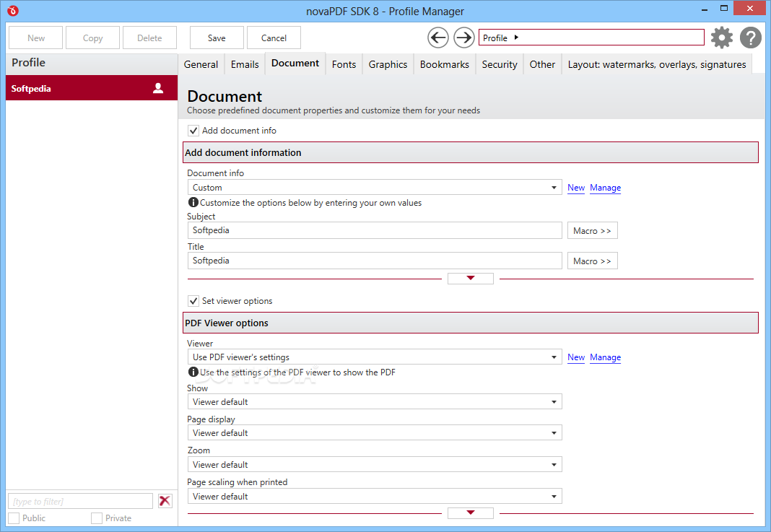Click the Profile breadcrumb path field
771x532 pixels.
point(591,38)
